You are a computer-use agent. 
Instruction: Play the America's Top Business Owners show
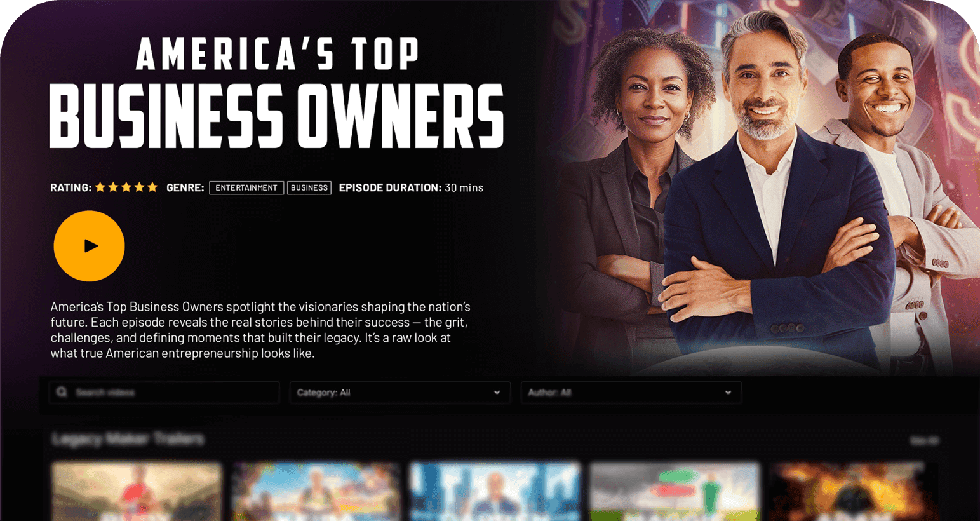click(89, 246)
